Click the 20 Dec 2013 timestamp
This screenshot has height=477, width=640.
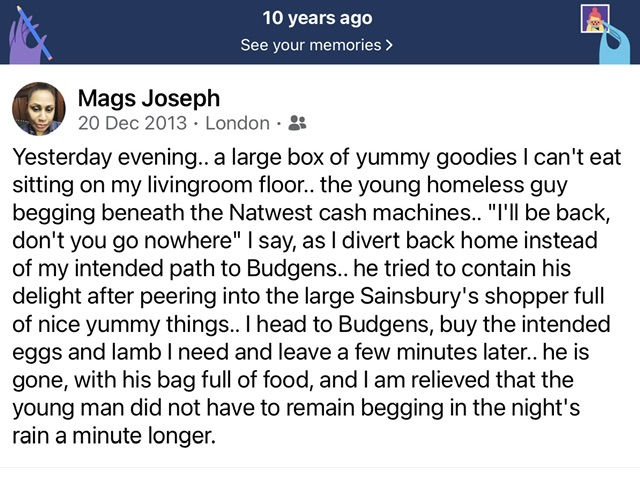pyautogui.click(x=131, y=124)
